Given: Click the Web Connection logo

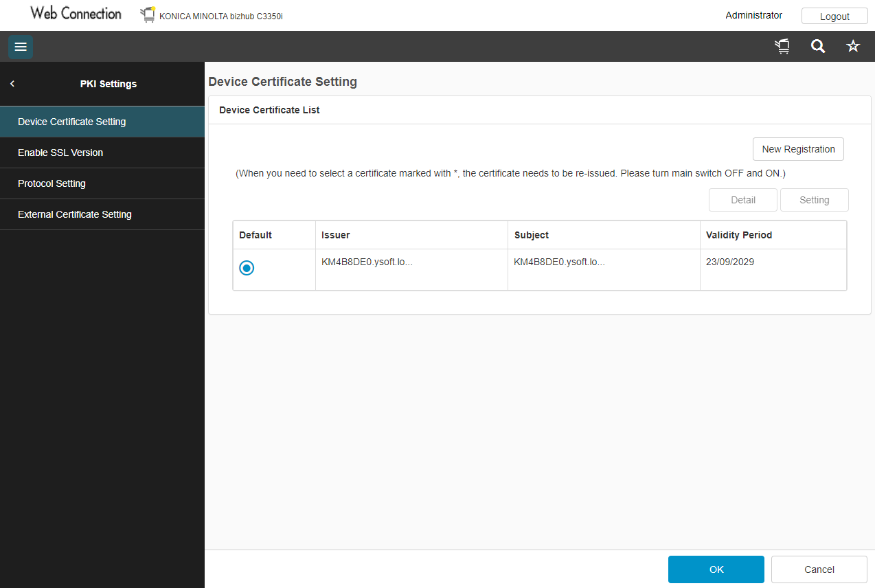Looking at the screenshot, I should (75, 13).
